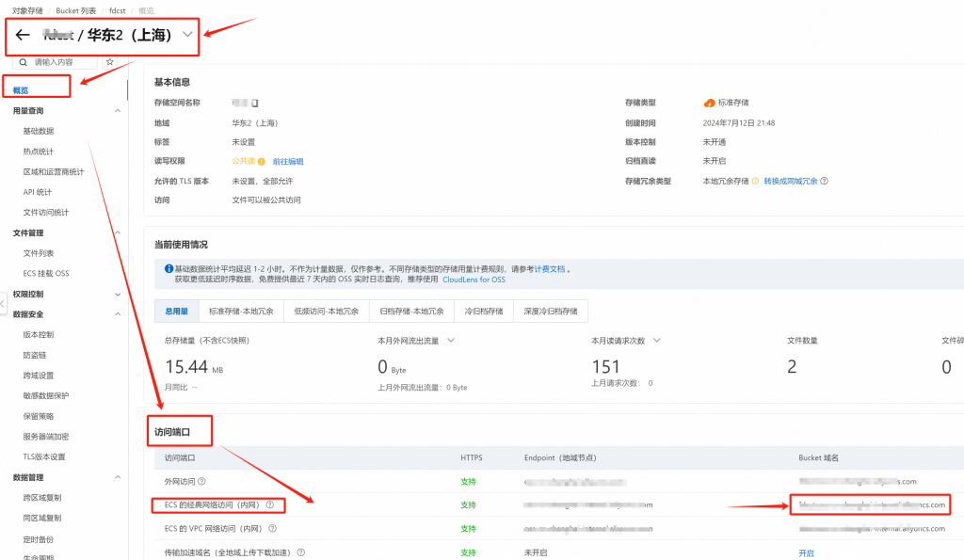
Task: Collapse the 用量查询 section
Action: [118, 111]
